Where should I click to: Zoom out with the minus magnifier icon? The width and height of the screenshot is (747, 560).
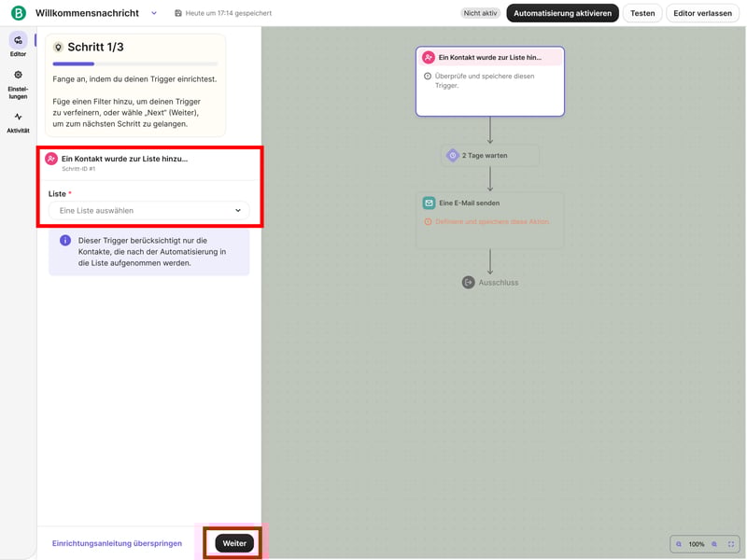679,544
